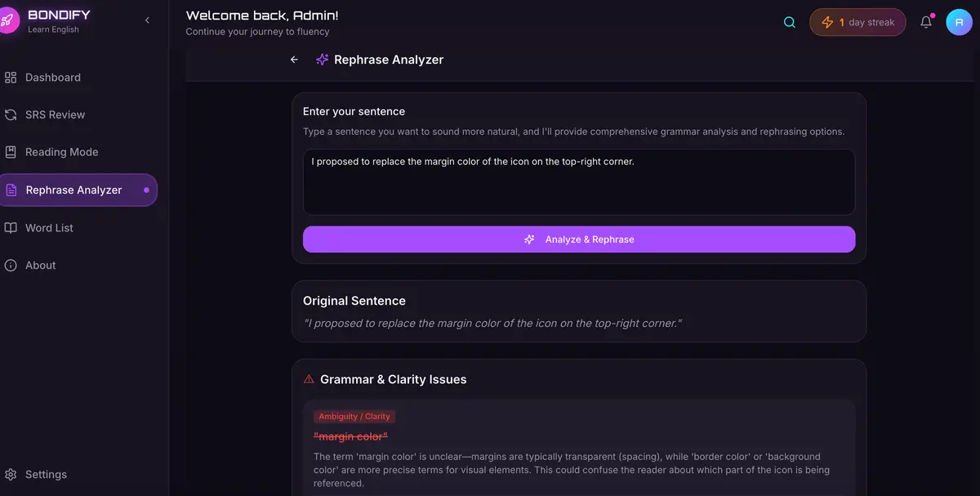Viewport: 980px width, 496px height.
Task: Click the Bondify rocket logo icon
Action: (7, 20)
